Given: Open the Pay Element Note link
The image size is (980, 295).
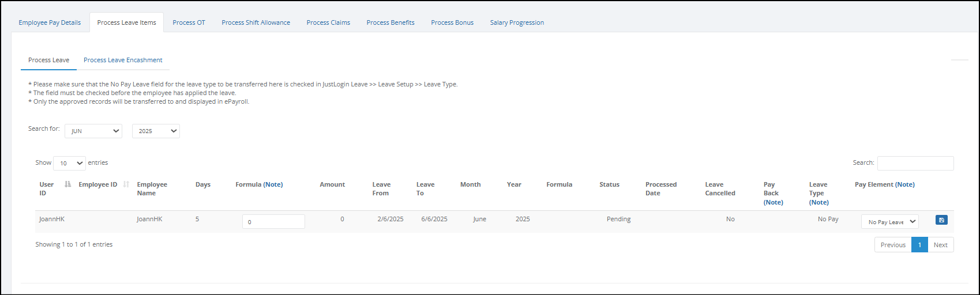Looking at the screenshot, I should point(905,184).
